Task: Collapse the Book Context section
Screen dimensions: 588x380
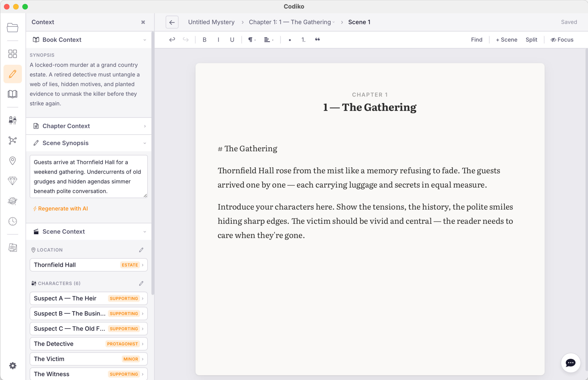Action: pos(88,40)
